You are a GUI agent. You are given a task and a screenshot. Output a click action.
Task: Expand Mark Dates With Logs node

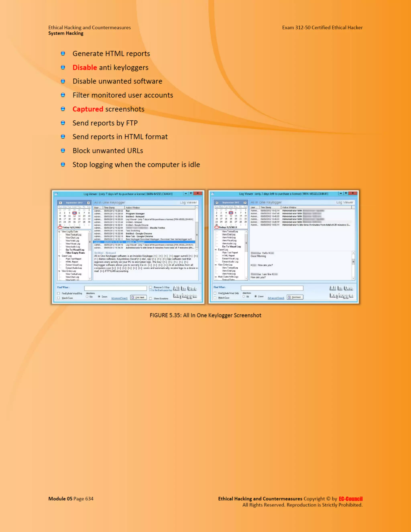[216, 277]
